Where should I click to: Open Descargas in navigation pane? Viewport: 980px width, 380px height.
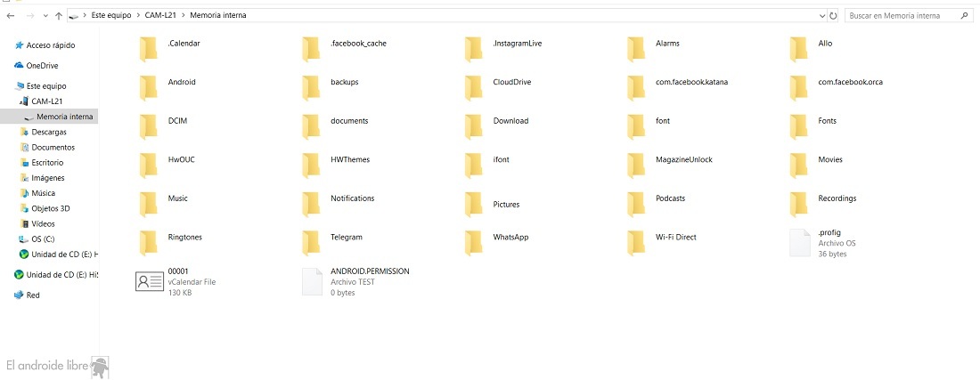coord(43,133)
